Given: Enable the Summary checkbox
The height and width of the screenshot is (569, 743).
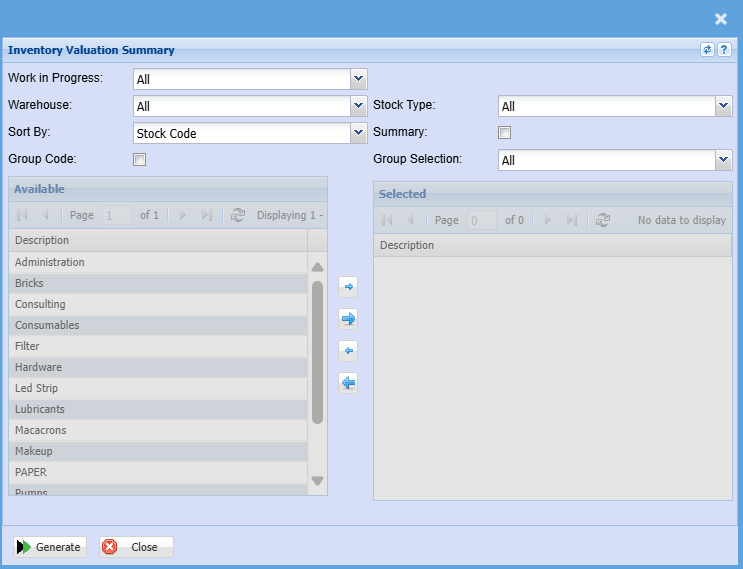Looking at the screenshot, I should point(505,133).
